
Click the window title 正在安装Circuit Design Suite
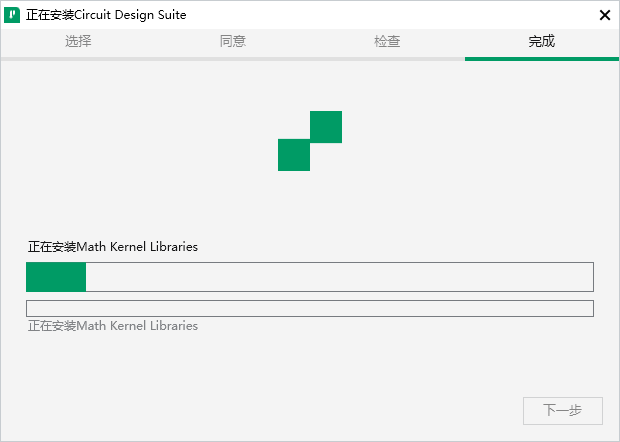click(x=106, y=15)
